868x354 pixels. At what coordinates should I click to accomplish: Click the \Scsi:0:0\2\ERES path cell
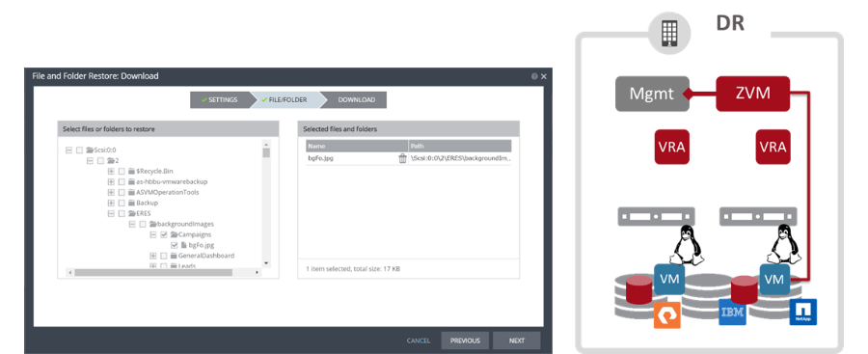[x=460, y=158]
